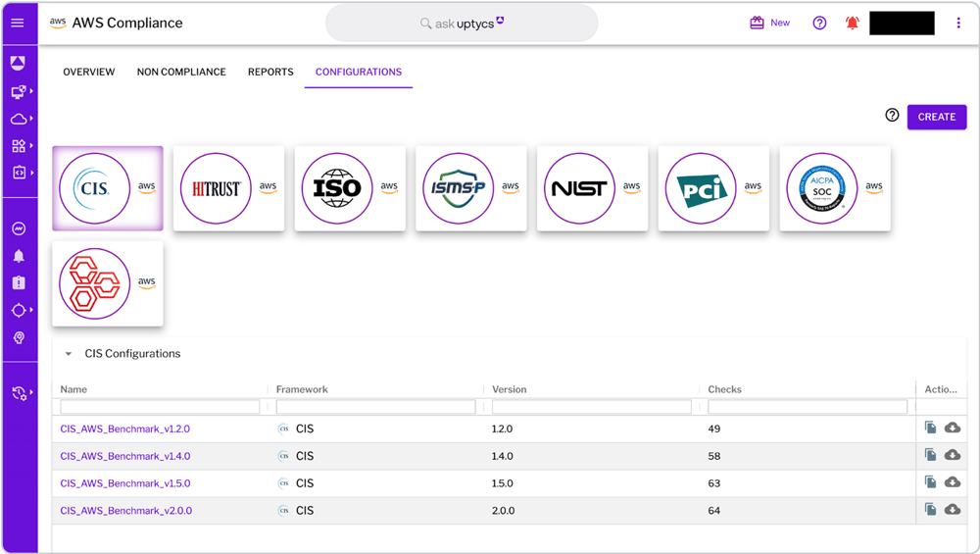Download configuration CIS_AWS_Benchmark_v1.5.0
The height and width of the screenshot is (554, 980).
point(952,482)
